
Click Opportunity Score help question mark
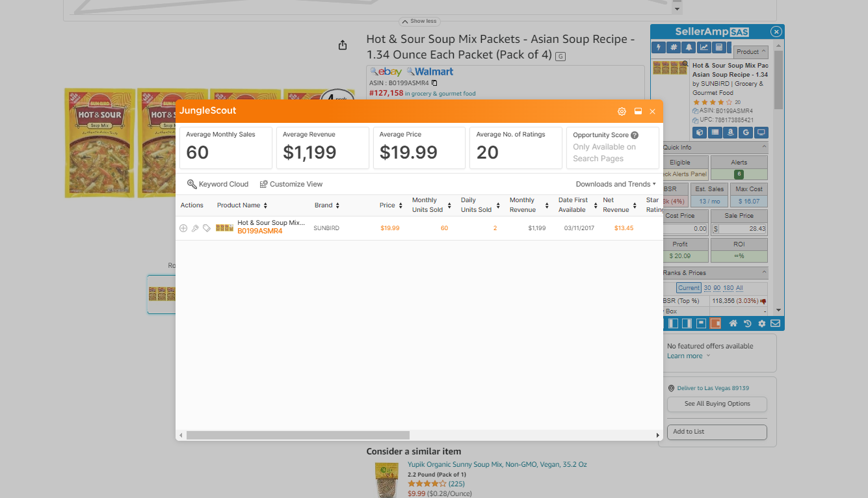coord(635,135)
